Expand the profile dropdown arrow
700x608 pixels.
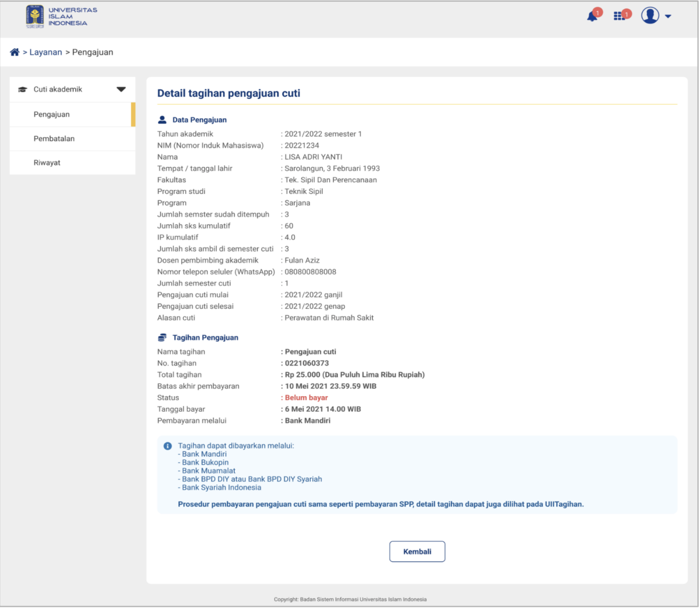(x=668, y=16)
